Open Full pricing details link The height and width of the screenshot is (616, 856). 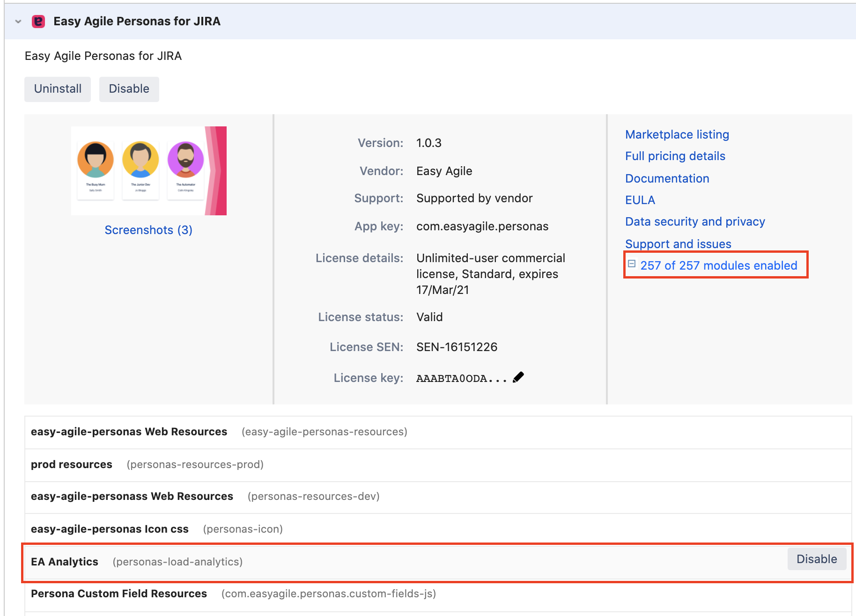675,156
